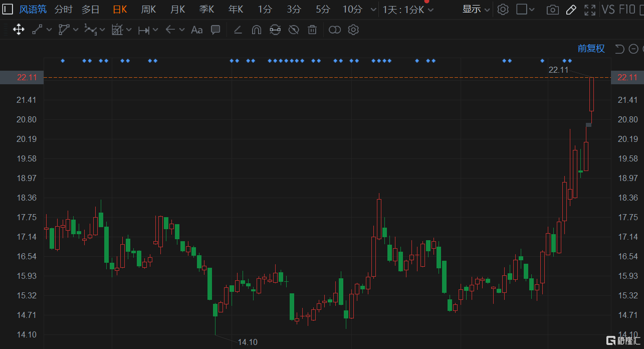Expand polyline shape tool options arrow
Image resolution: width=644 pixels, height=349 pixels.
pos(76,30)
